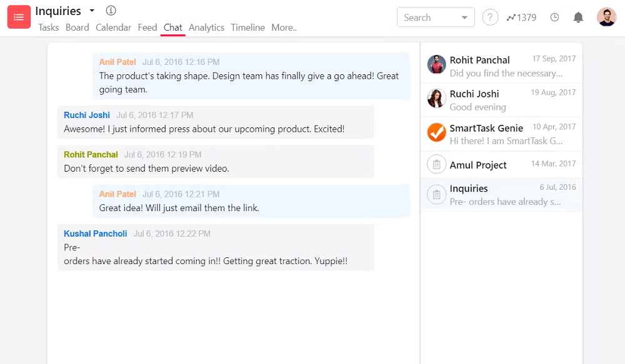Image resolution: width=625 pixels, height=364 pixels.
Task: Open the More.. menu
Action: click(284, 27)
